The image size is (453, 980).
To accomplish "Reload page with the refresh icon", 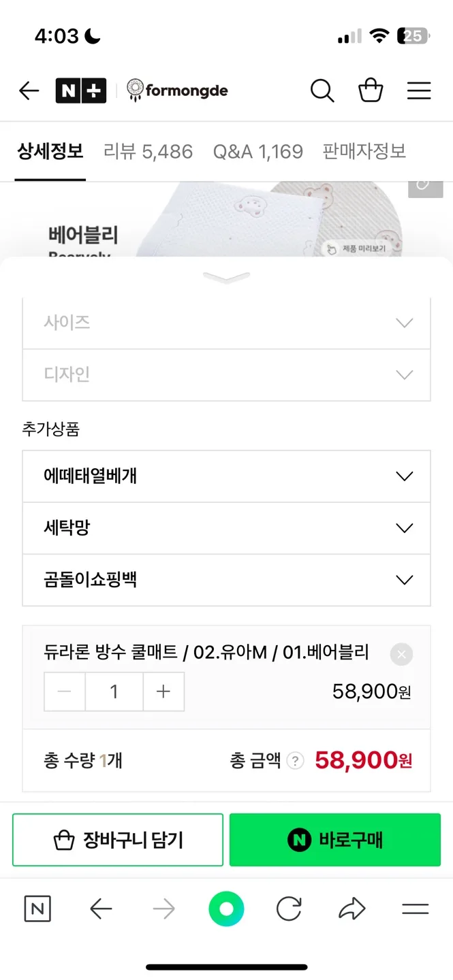I will [289, 909].
